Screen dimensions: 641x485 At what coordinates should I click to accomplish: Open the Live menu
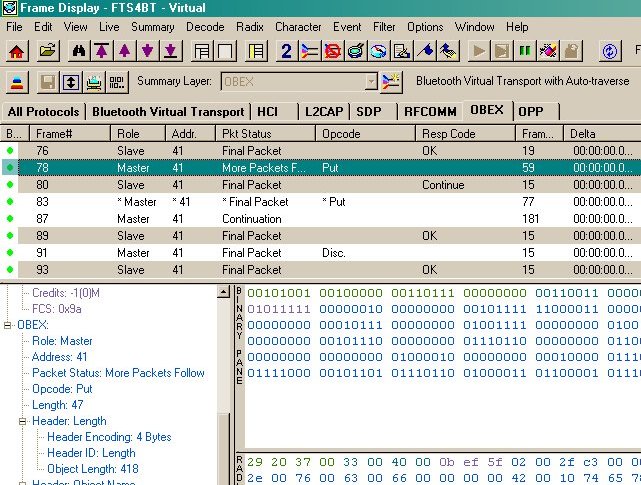[x=109, y=27]
